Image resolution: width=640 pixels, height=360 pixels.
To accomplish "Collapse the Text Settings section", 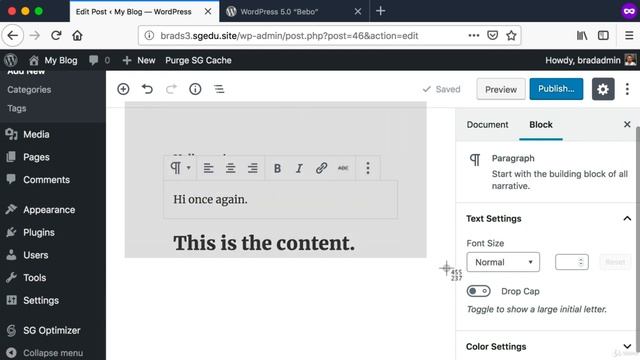I will (548, 219).
